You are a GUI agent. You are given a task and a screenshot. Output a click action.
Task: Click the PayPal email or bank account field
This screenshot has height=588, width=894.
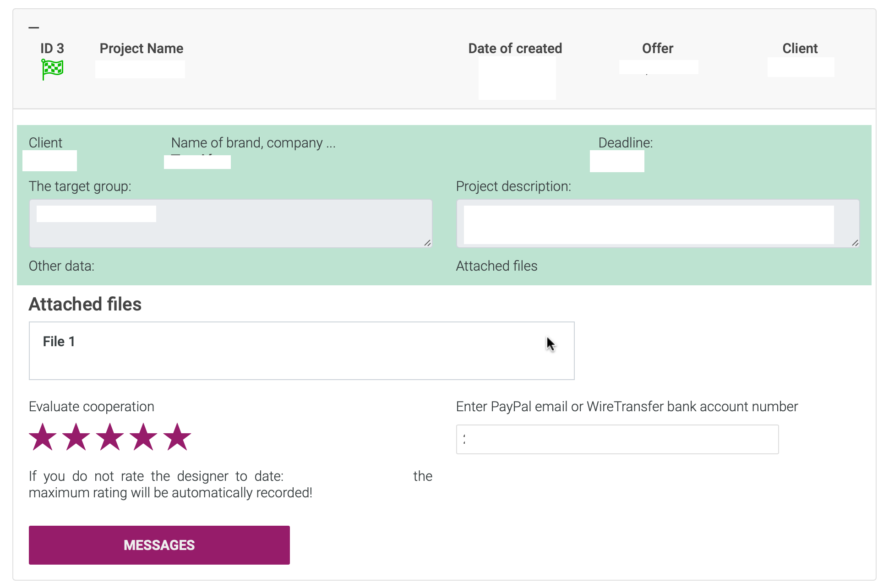click(x=617, y=439)
